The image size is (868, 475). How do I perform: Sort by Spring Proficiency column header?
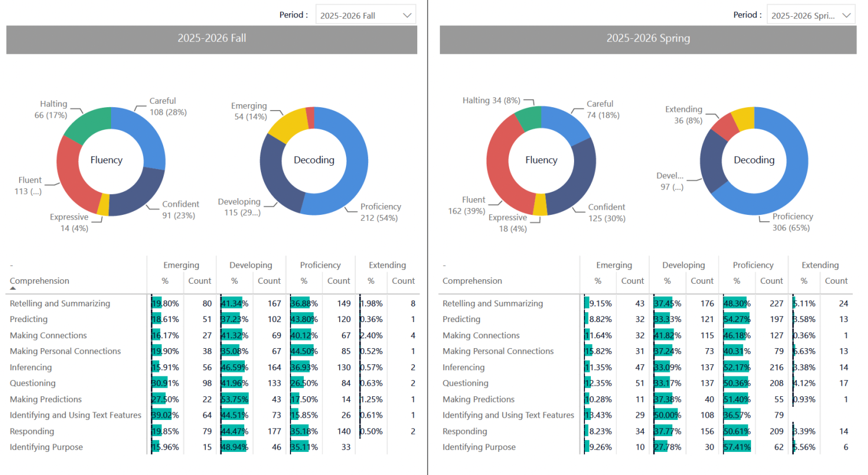pos(753,265)
